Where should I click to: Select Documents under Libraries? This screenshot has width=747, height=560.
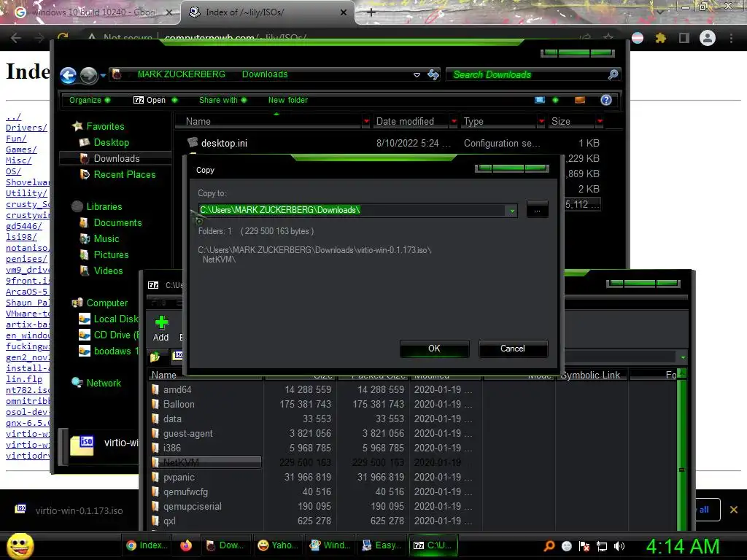(x=117, y=223)
